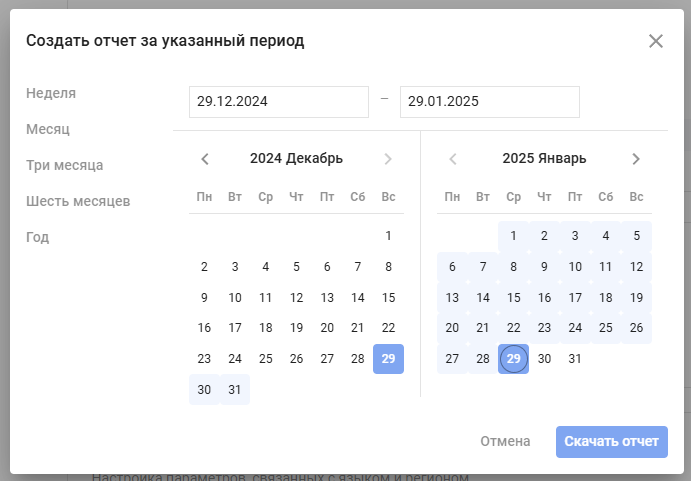
Task: Click the end date field 29.01.2025
Action: (490, 102)
